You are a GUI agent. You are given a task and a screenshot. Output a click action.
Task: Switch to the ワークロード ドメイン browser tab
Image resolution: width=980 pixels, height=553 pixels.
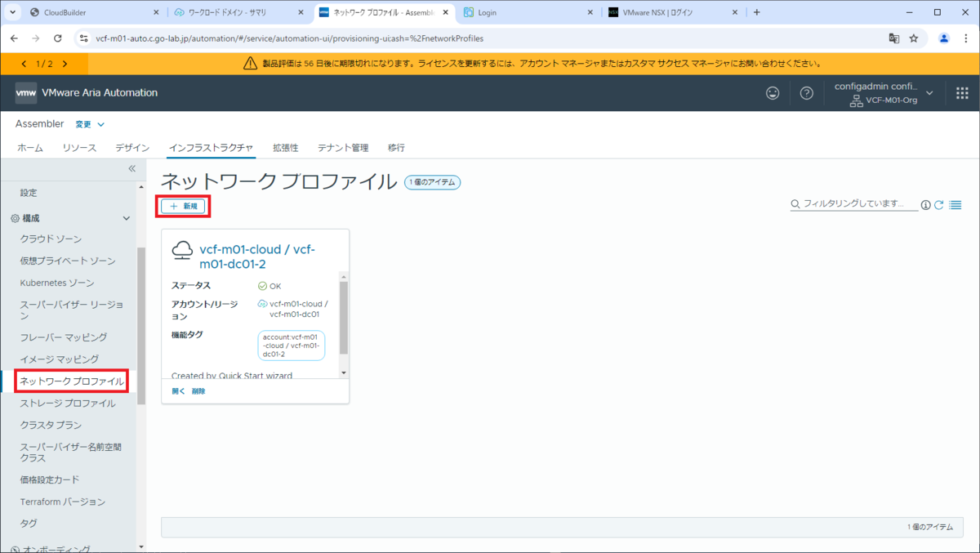coord(239,12)
